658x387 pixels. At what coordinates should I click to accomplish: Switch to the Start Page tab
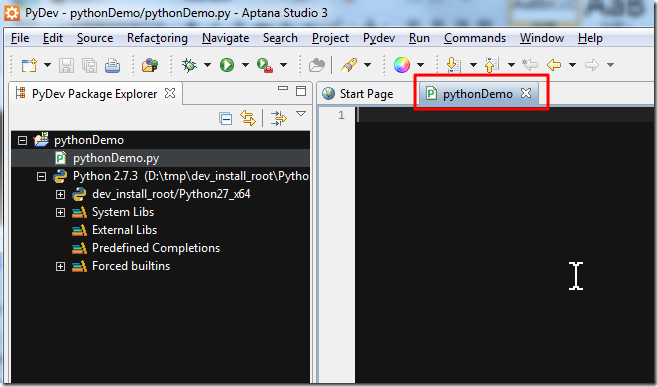(358, 94)
